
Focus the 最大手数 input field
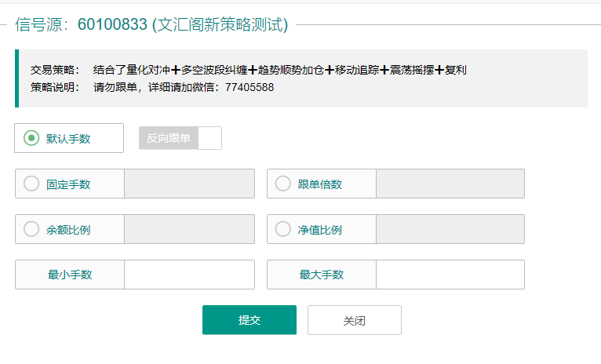tap(450, 275)
